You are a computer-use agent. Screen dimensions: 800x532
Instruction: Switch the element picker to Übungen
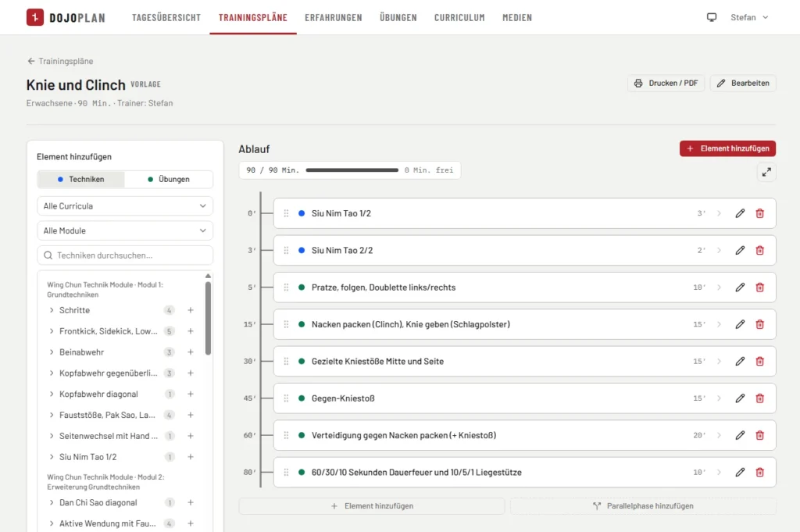coord(169,179)
